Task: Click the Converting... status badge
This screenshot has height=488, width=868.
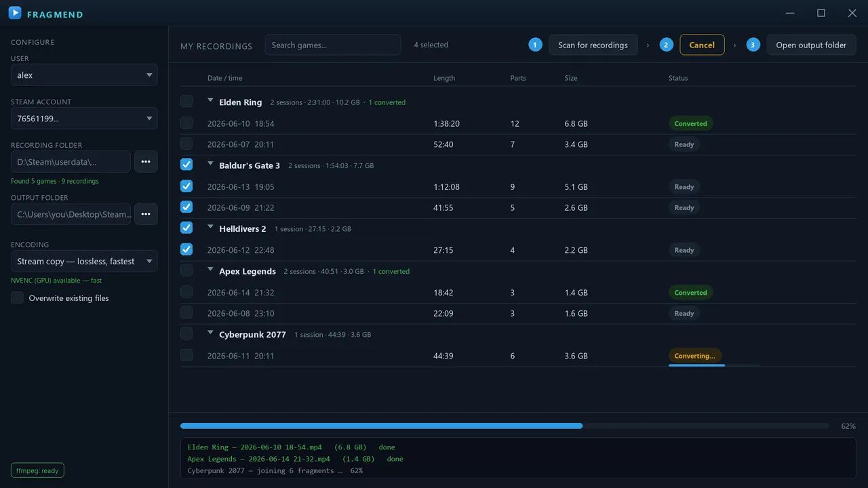Action: coord(694,356)
